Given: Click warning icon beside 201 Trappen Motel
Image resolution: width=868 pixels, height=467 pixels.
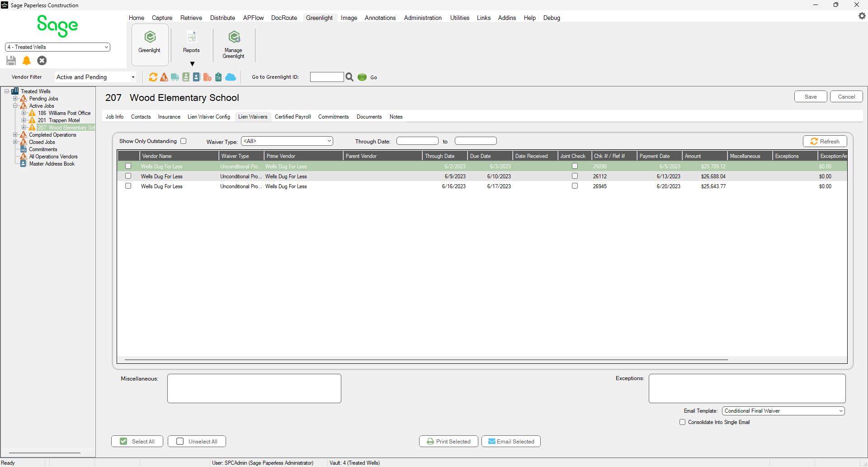Looking at the screenshot, I should point(32,120).
